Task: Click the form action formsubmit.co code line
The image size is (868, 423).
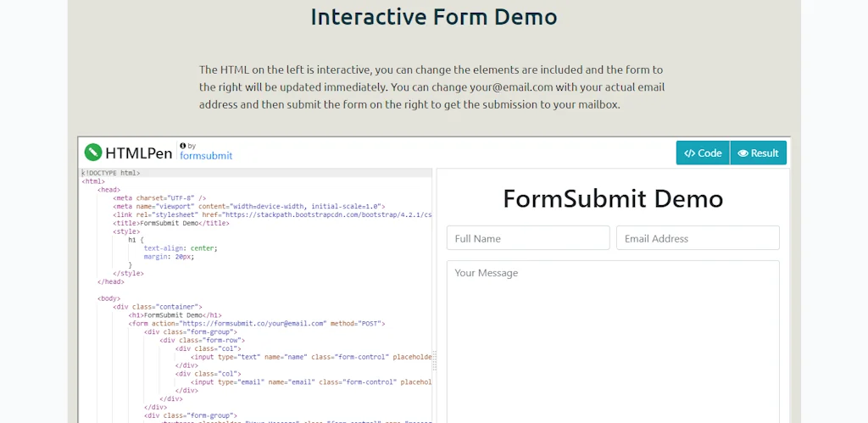Action: [x=257, y=323]
